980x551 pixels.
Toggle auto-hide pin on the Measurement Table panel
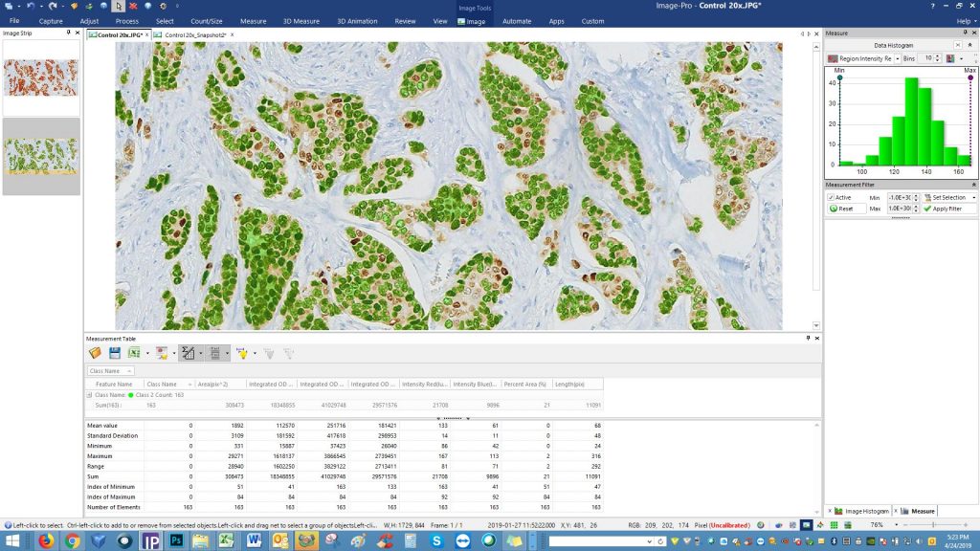808,338
